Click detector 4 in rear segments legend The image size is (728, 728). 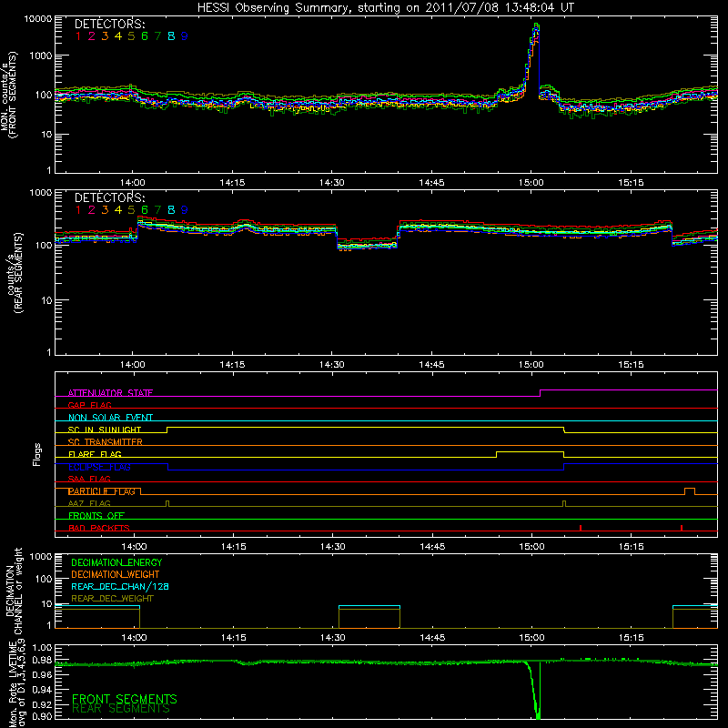118,210
